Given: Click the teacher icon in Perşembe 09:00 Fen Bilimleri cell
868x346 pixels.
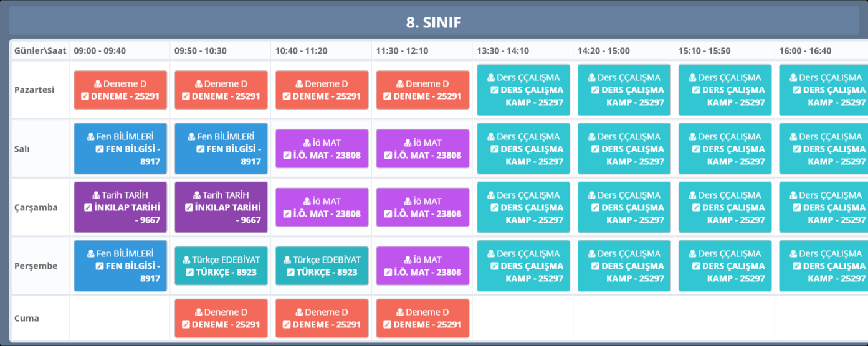Looking at the screenshot, I should (91, 253).
